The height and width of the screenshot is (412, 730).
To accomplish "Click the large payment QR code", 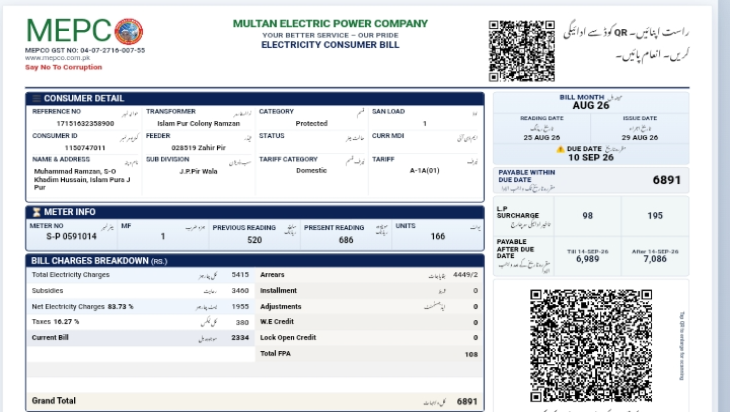I will coord(591,345).
